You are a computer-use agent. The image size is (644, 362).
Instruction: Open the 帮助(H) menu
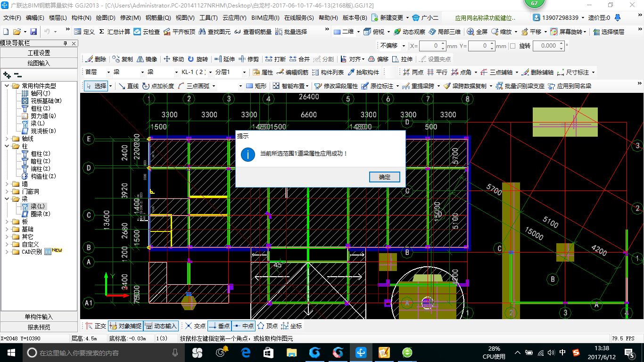(329, 18)
